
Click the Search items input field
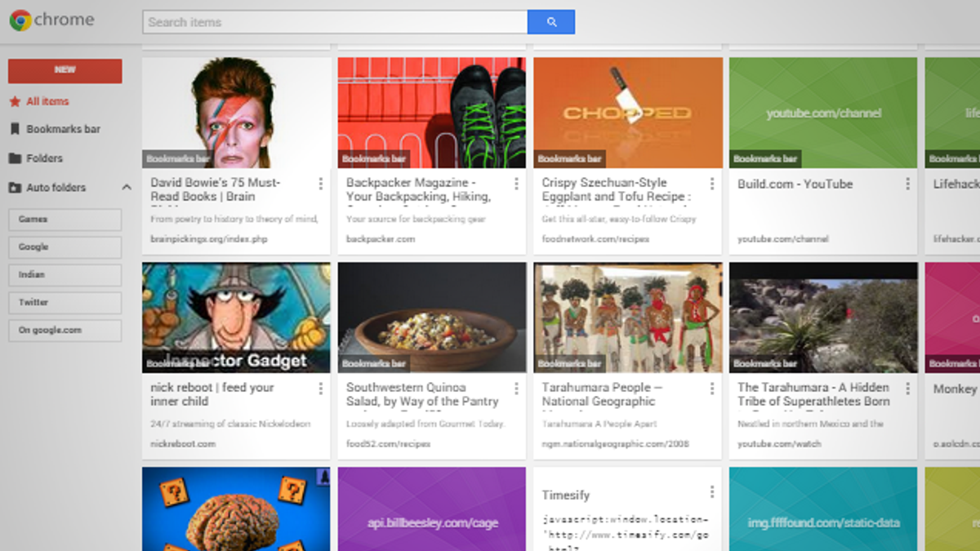pos(335,22)
